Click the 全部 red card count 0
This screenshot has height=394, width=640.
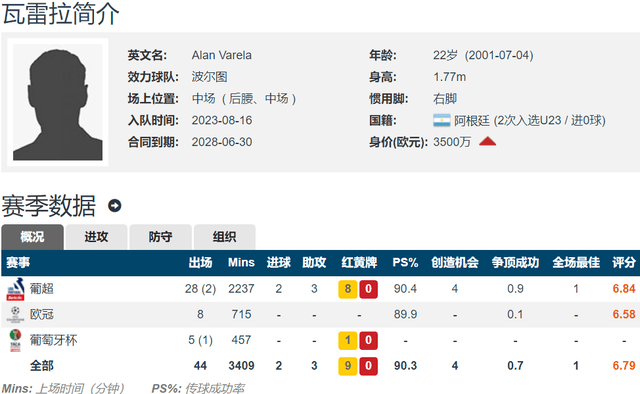point(368,366)
